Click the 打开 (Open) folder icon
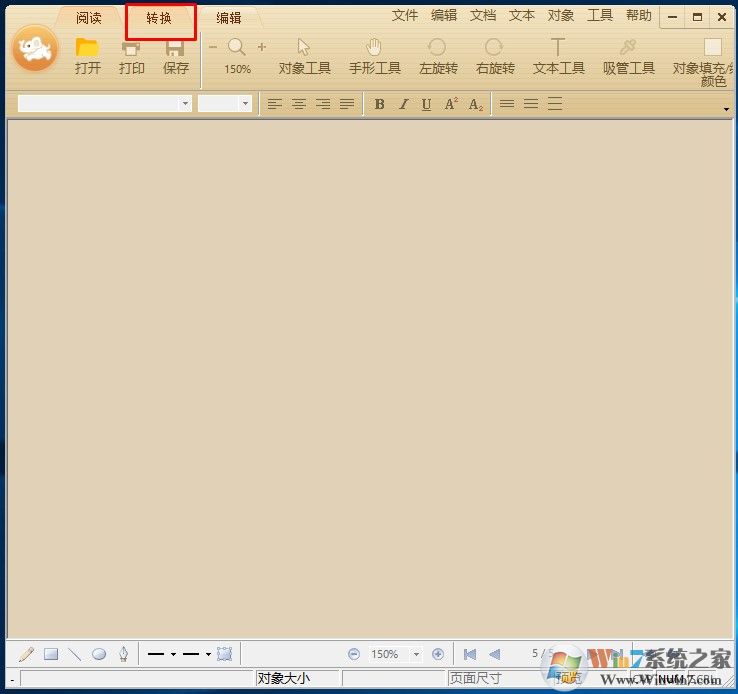The height and width of the screenshot is (694, 738). click(x=88, y=48)
